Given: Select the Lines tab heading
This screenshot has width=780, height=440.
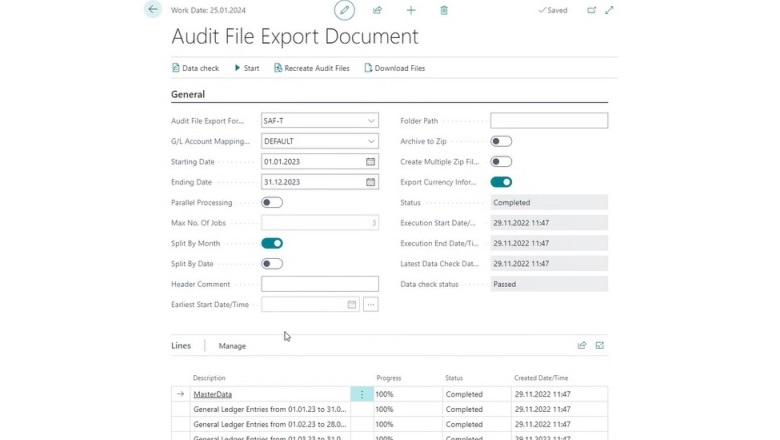Looking at the screenshot, I should [181, 346].
